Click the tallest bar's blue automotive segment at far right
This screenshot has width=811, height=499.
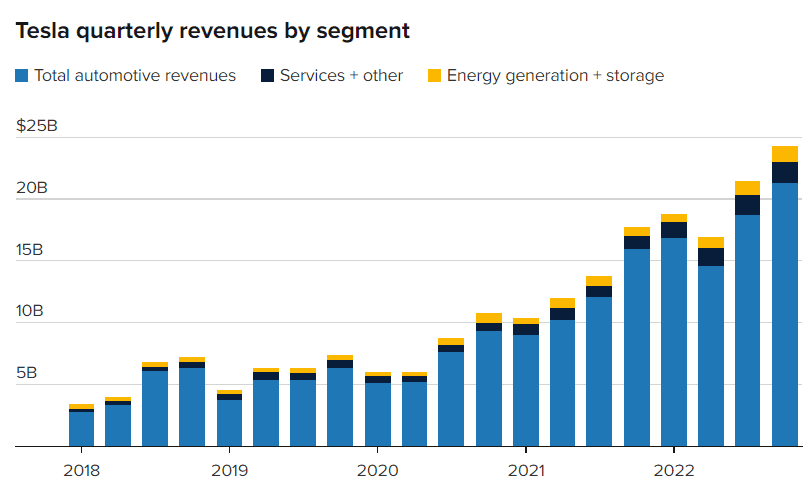pos(785,314)
